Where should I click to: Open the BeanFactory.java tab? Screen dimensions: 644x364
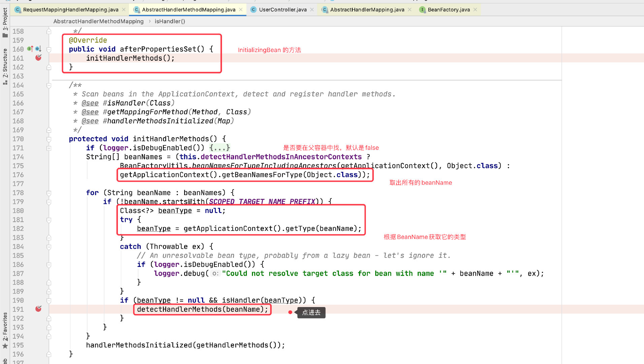click(x=449, y=10)
